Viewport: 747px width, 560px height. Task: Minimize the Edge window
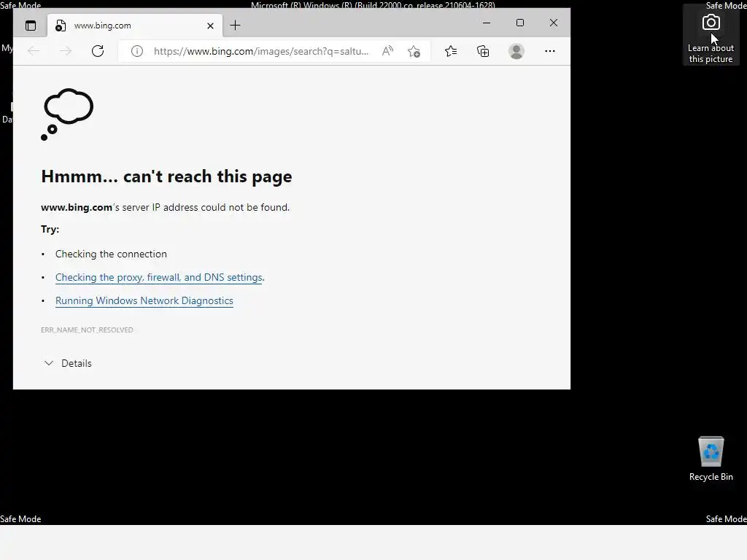[487, 23]
